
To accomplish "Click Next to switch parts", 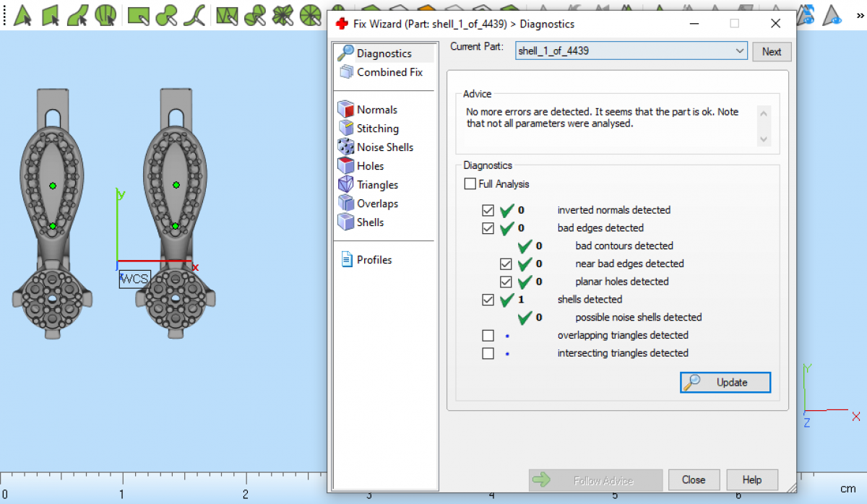I will click(772, 52).
